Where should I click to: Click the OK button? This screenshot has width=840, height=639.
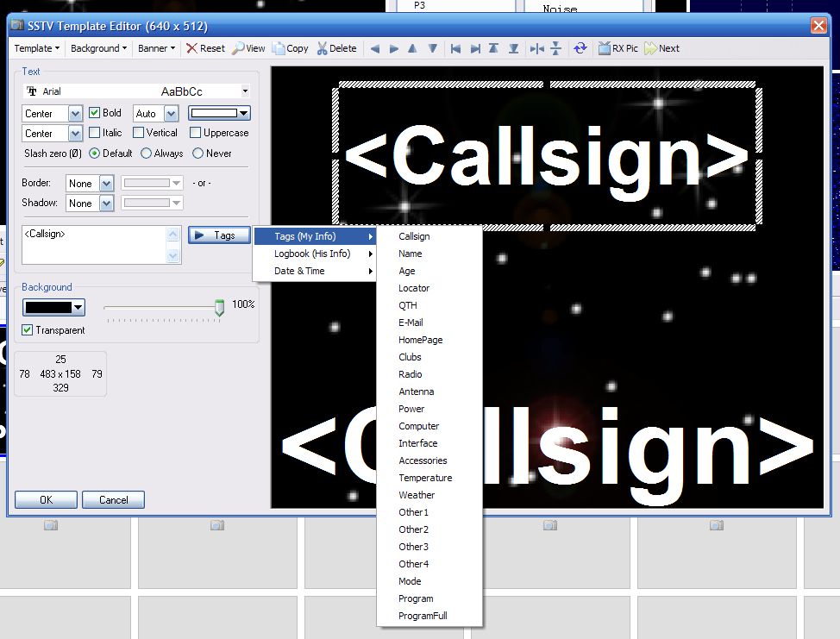tap(46, 500)
